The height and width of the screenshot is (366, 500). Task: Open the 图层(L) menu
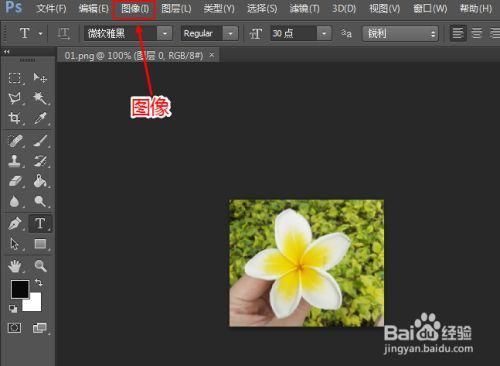coord(176,8)
